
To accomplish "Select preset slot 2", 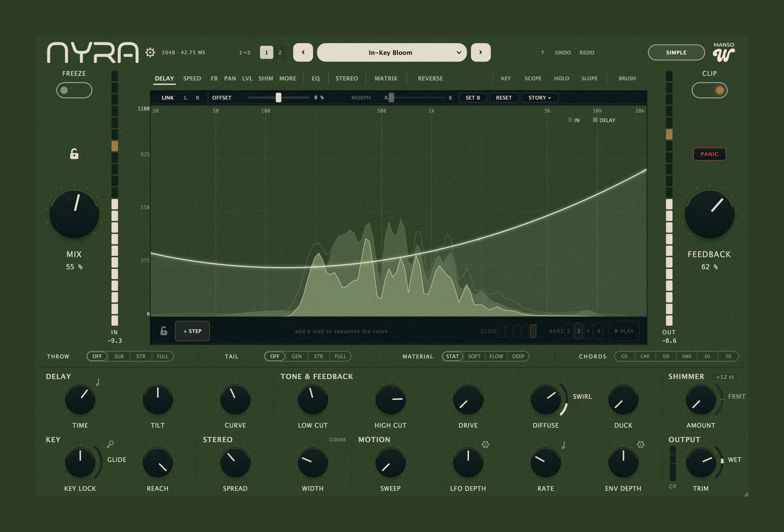I will 280,52.
